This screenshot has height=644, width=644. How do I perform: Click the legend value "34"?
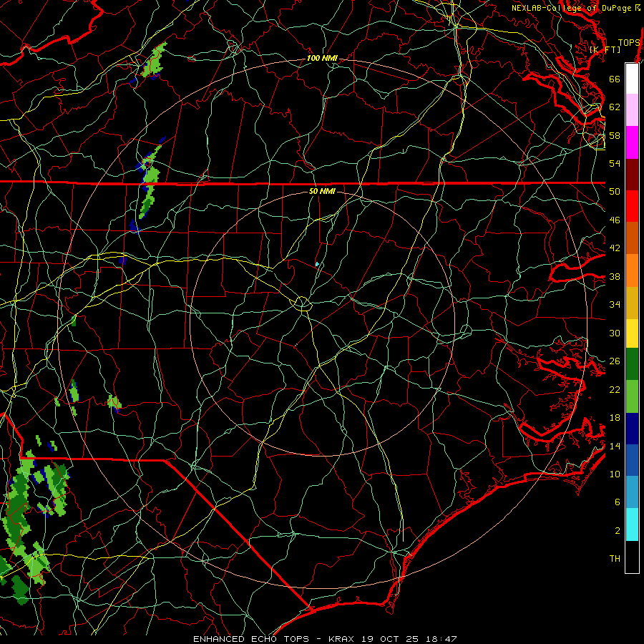tap(615, 305)
